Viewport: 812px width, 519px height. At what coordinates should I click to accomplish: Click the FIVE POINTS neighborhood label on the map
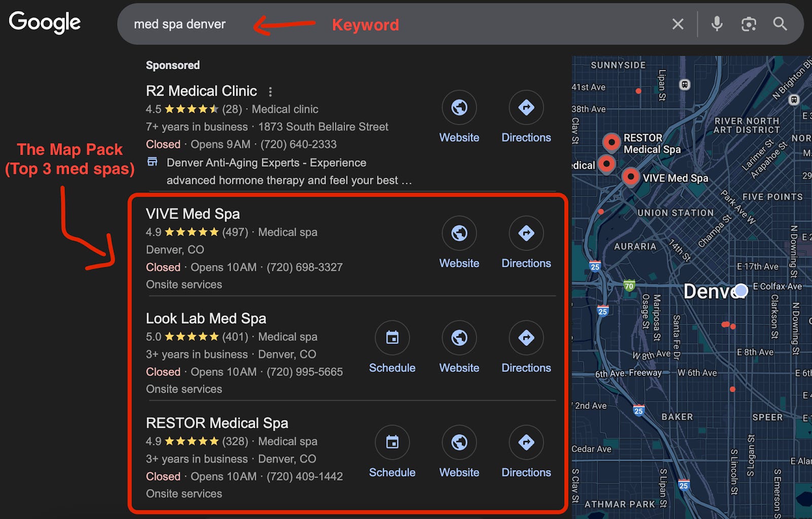(x=772, y=197)
